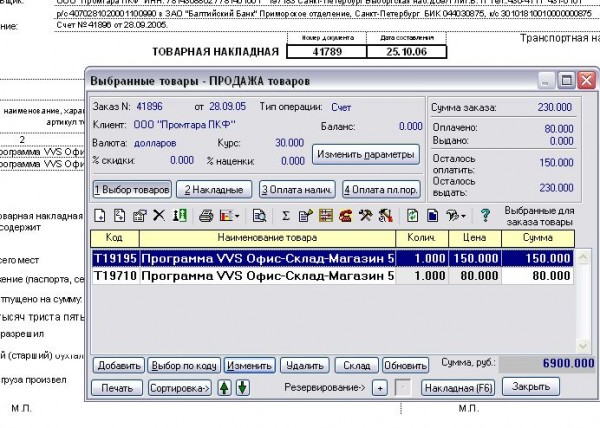Open the Сортировка-> sort menu button

pyautogui.click(x=181, y=387)
